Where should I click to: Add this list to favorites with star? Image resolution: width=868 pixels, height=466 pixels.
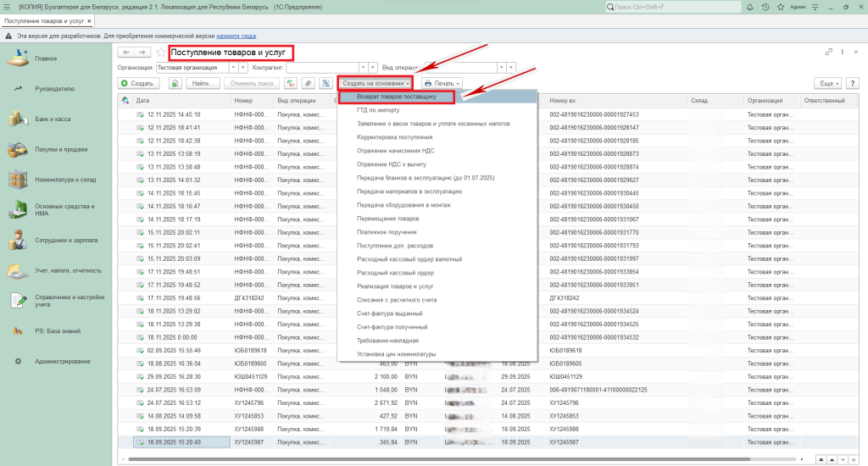tap(160, 53)
